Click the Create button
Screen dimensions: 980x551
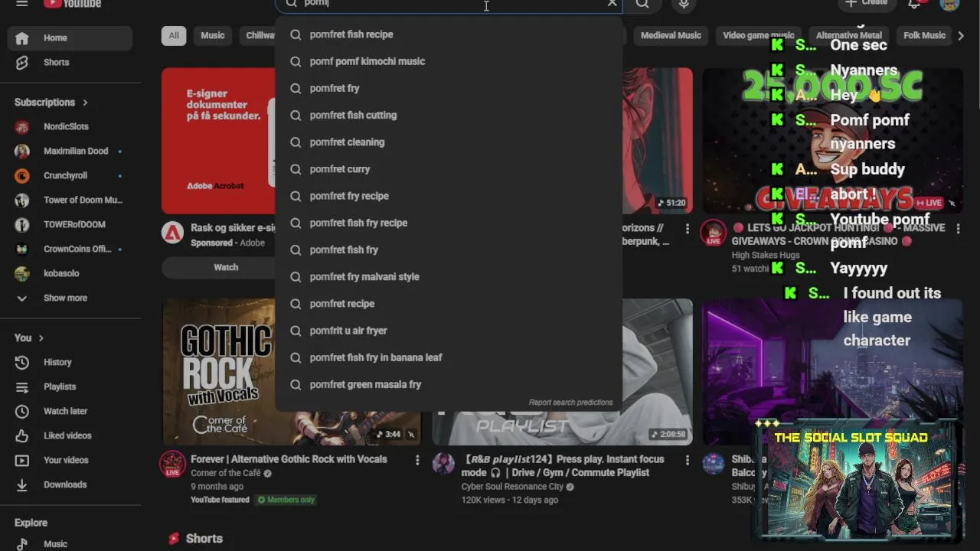tap(866, 3)
